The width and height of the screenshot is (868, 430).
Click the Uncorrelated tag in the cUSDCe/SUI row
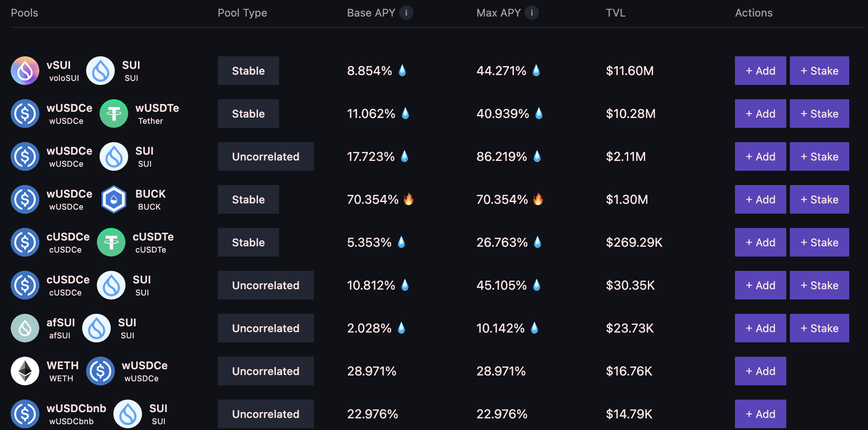point(266,285)
